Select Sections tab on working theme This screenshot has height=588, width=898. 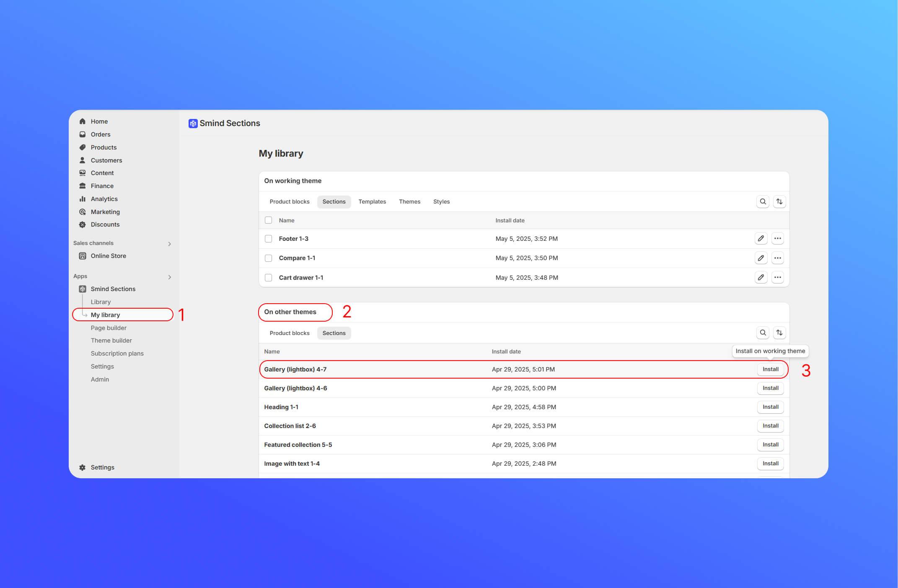click(x=334, y=202)
